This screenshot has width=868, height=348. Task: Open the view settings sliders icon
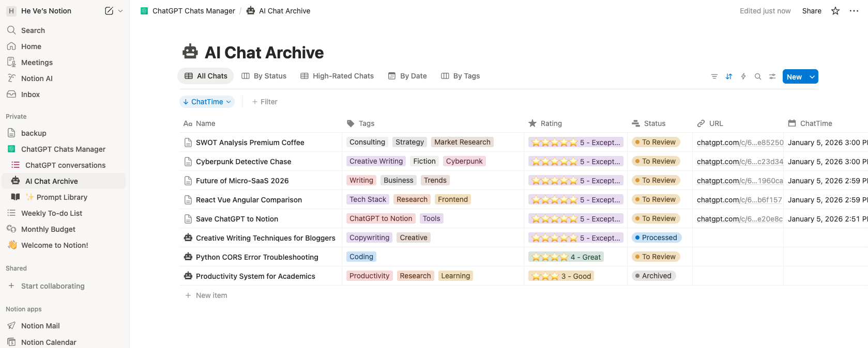pyautogui.click(x=772, y=76)
